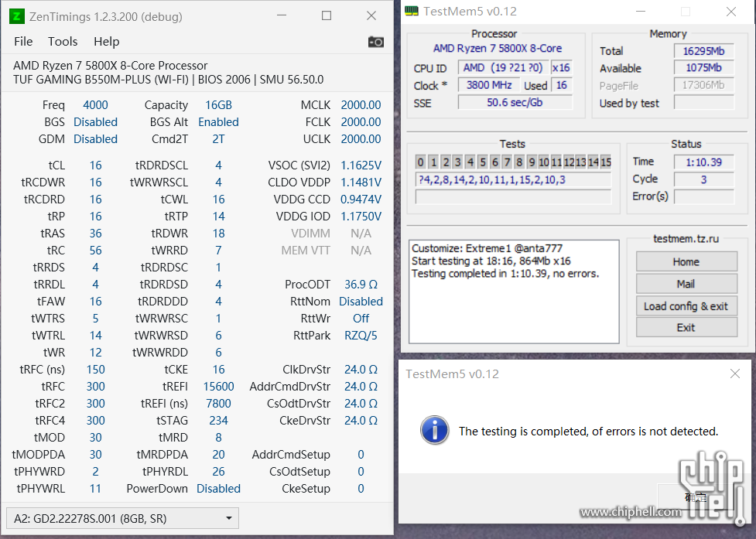The image size is (756, 539).
Task: Click the CLDO VDDP 1.1481V value
Action: pos(361,183)
